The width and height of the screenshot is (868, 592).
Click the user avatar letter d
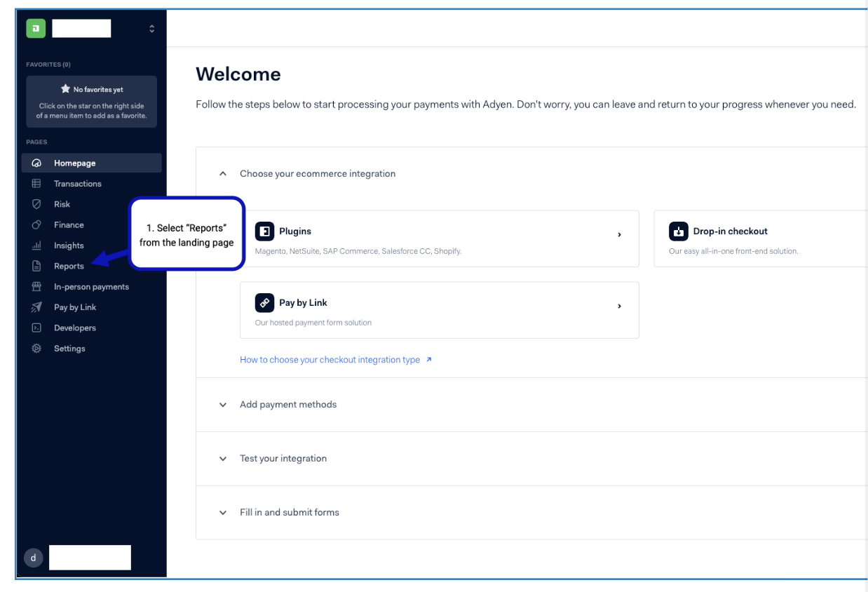[34, 558]
